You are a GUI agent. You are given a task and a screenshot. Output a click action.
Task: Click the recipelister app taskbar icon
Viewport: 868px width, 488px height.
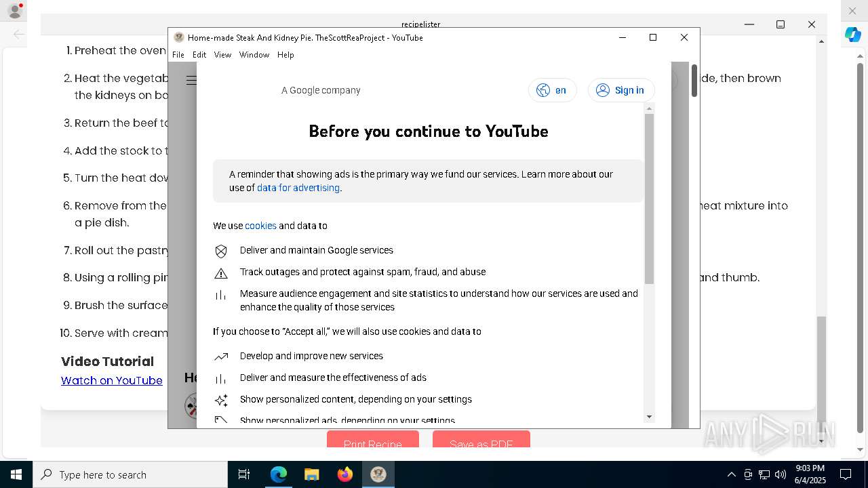pyautogui.click(x=378, y=474)
